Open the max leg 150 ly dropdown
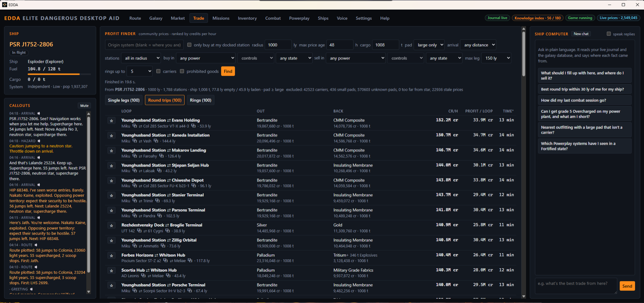 click(496, 58)
